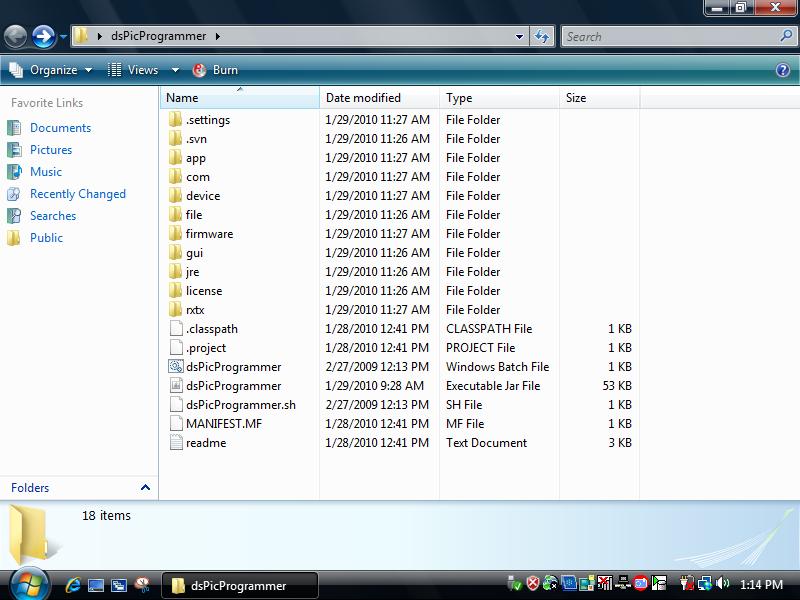Open Recently Changed favorite link
The height and width of the screenshot is (600, 800).
tap(77, 194)
